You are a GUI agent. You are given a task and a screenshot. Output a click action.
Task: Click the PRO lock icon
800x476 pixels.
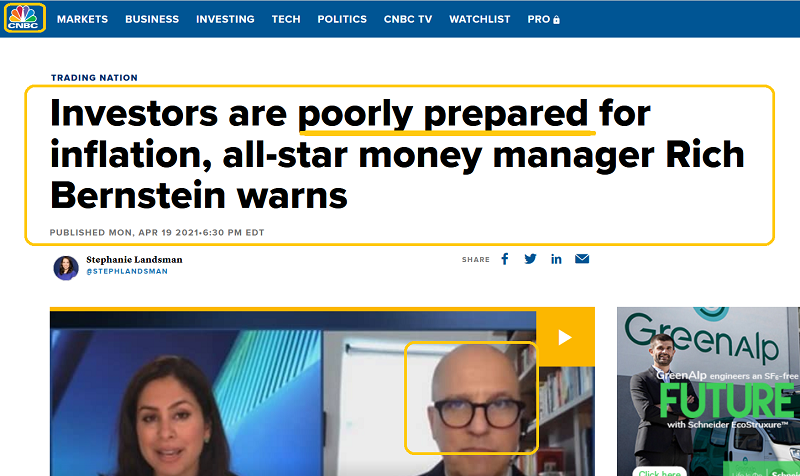557,19
